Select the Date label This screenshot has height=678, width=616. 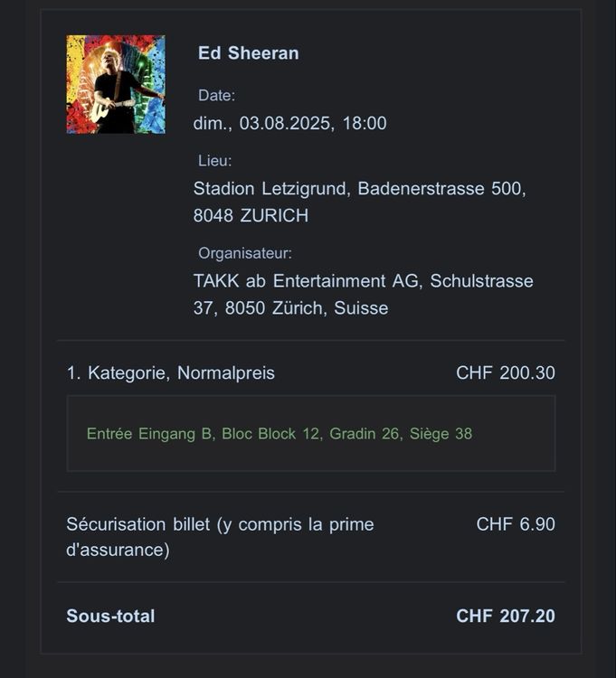click(x=216, y=95)
